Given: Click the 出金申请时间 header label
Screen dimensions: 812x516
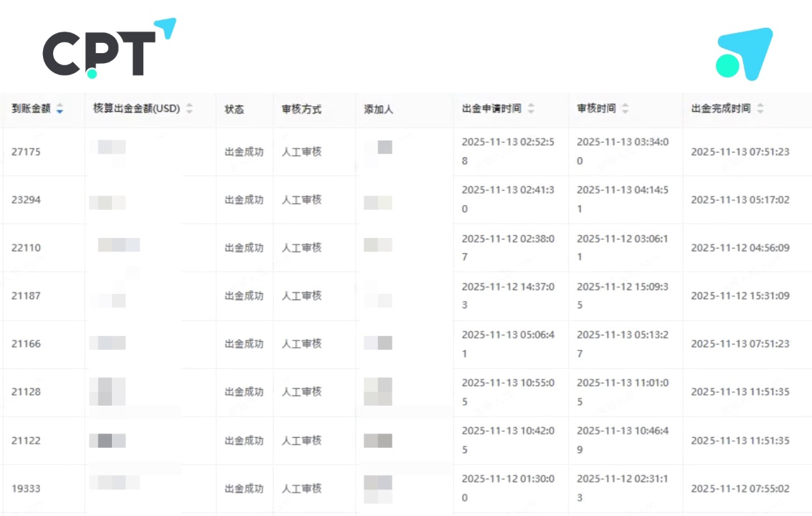Looking at the screenshot, I should coord(491,108).
